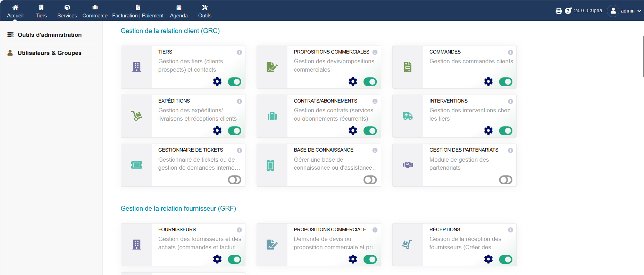The height and width of the screenshot is (275, 644).
Task: Open the help icon beside version number
Action: (568, 11)
